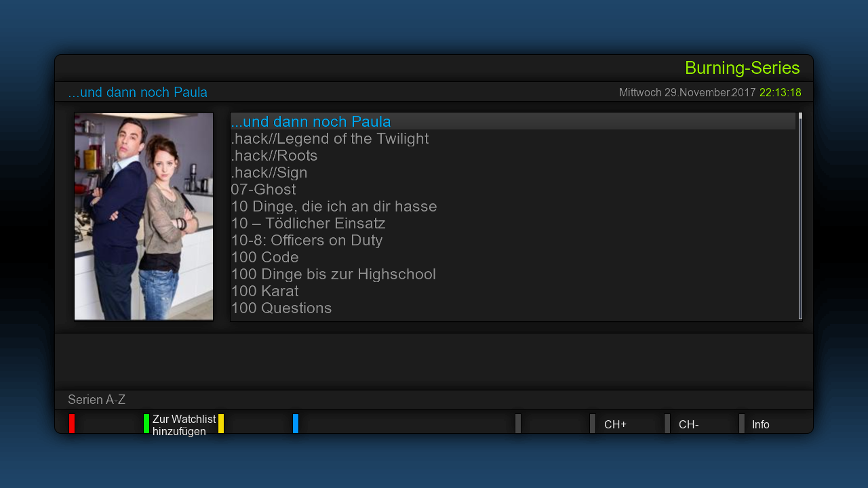Select '...und dann noch Paula' entry

click(311, 122)
